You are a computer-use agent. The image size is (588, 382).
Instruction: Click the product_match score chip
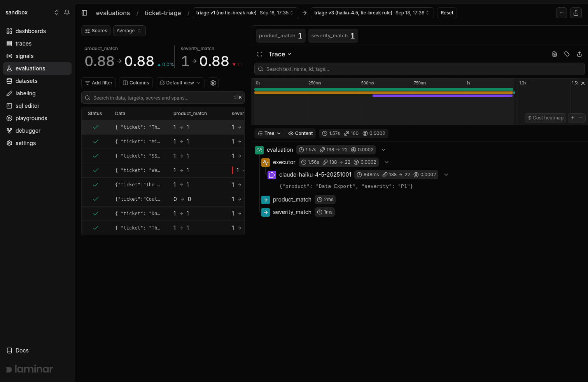click(x=280, y=36)
